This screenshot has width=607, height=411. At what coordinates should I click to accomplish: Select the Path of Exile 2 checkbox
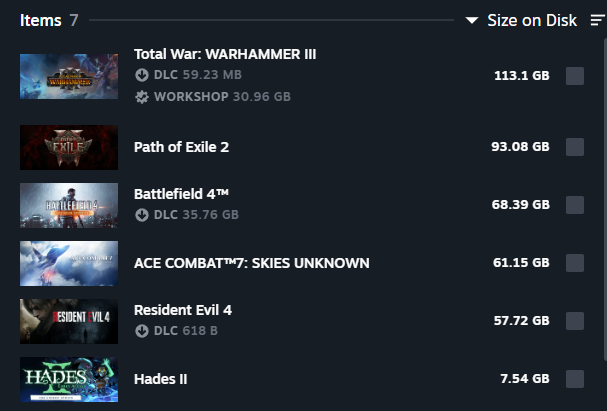pyautogui.click(x=575, y=147)
